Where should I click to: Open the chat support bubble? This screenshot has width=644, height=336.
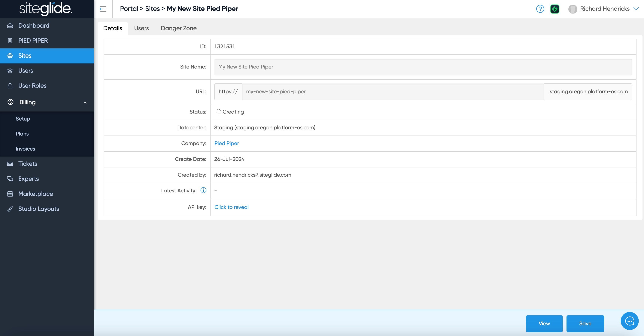(630, 321)
